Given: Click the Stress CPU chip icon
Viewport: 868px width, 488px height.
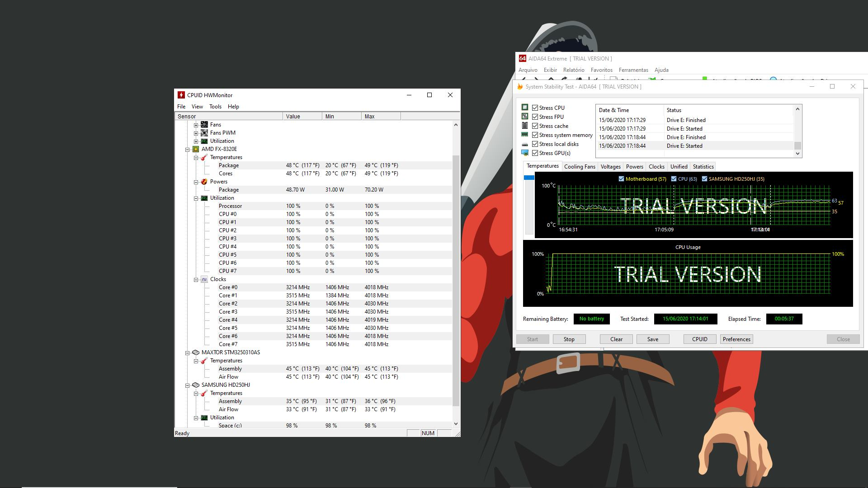Looking at the screenshot, I should [x=525, y=108].
